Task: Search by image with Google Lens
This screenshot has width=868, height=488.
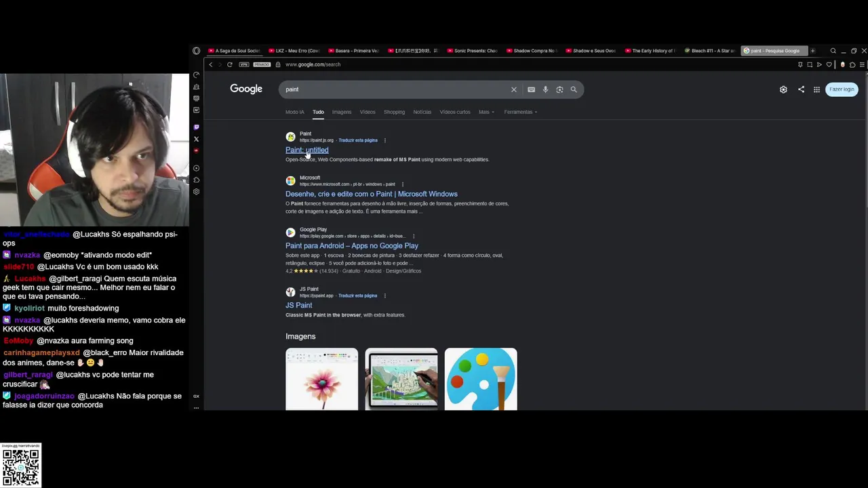Action: click(559, 89)
